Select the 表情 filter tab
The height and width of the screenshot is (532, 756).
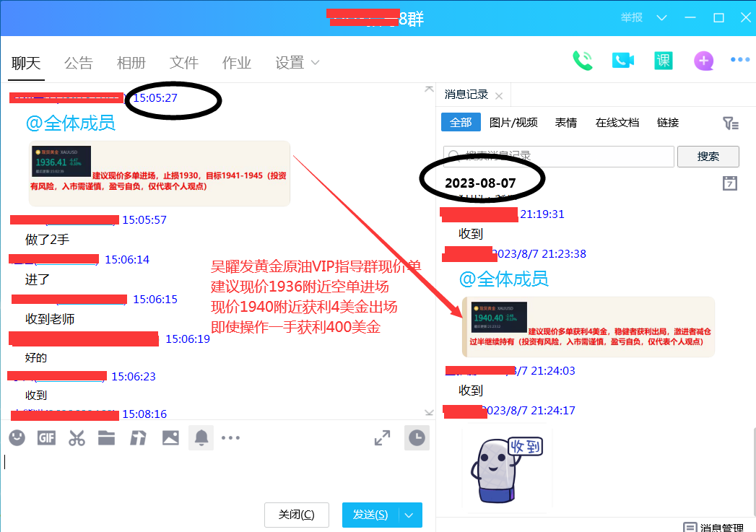[x=566, y=123]
